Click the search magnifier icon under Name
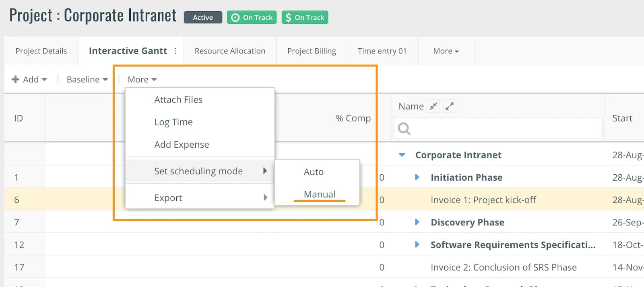644x287 pixels. click(x=404, y=129)
